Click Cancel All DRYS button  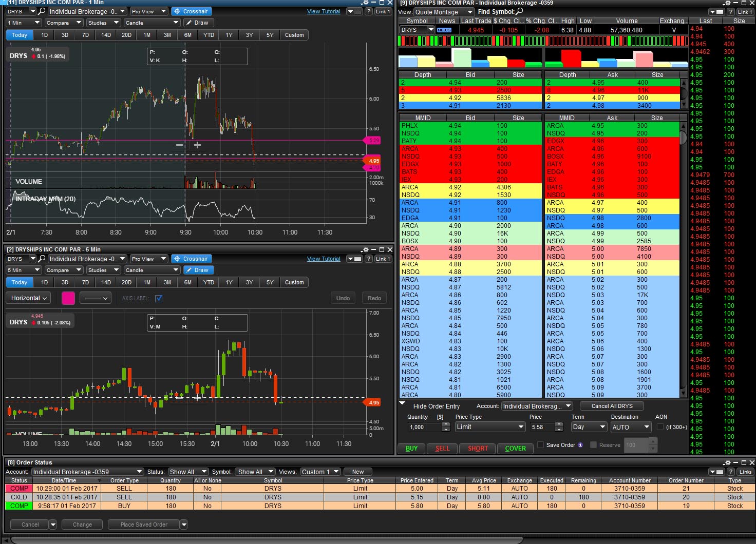(x=612, y=406)
